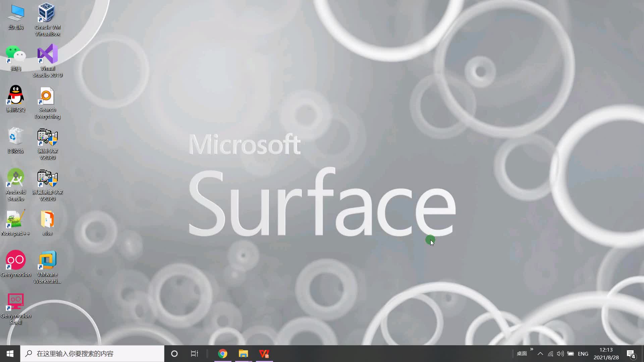644x362 pixels.
Task: Show hidden system tray icons
Action: point(540,354)
